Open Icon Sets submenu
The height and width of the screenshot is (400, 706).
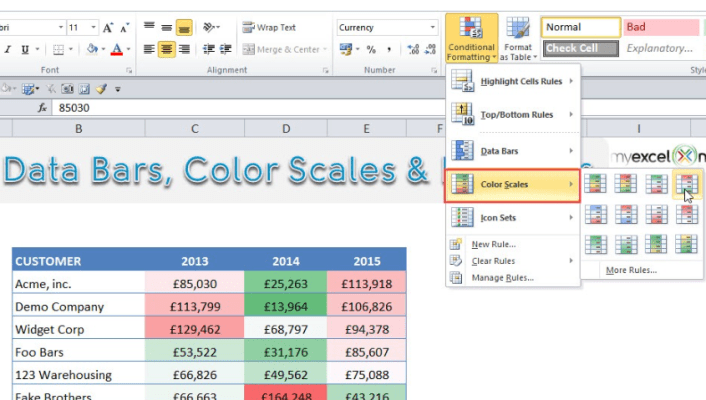[513, 218]
